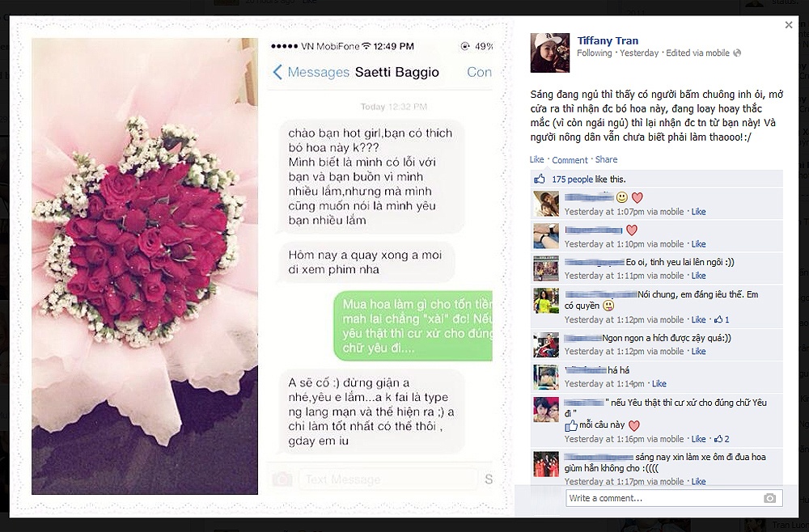Click the thumbs-up count on the 1:16pm comment

(x=722, y=439)
